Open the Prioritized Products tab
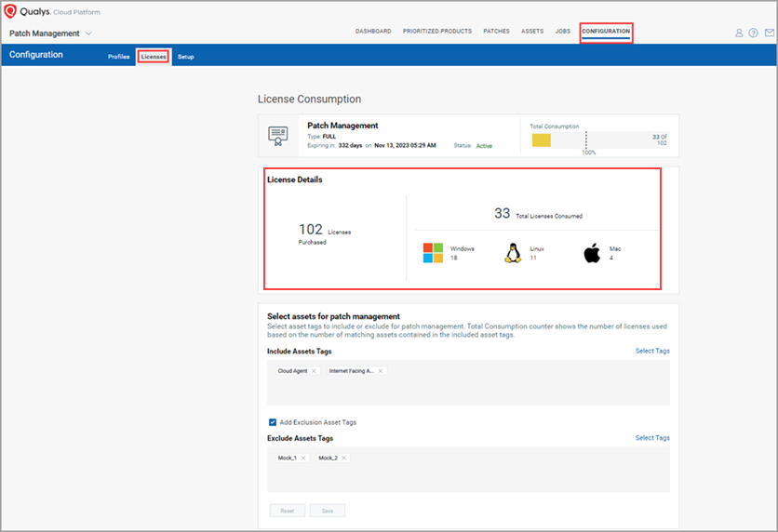 pyautogui.click(x=437, y=32)
